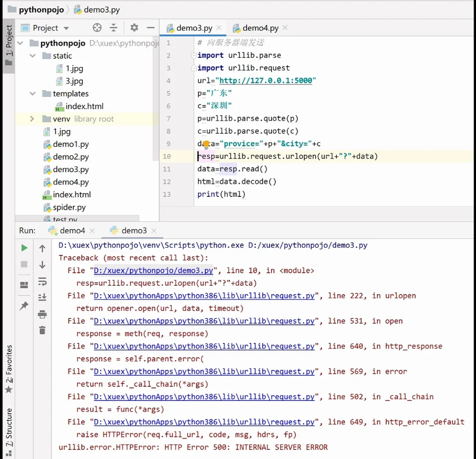Click the Stop process square icon
Viewport: 476px width, 459px height.
(x=24, y=264)
